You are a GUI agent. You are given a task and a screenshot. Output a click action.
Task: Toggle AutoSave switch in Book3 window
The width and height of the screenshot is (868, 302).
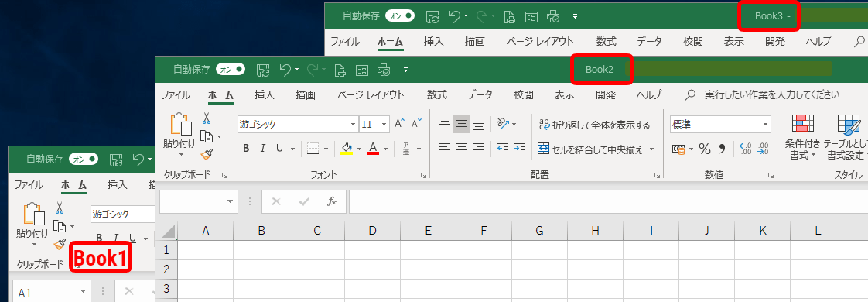point(400,16)
